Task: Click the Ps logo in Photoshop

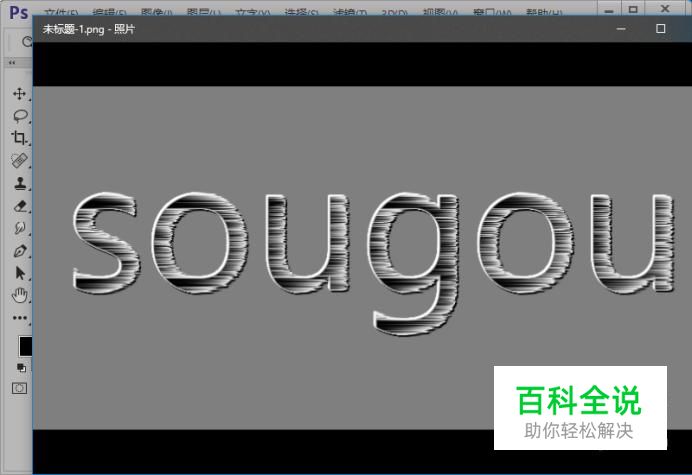Action: pyautogui.click(x=19, y=12)
